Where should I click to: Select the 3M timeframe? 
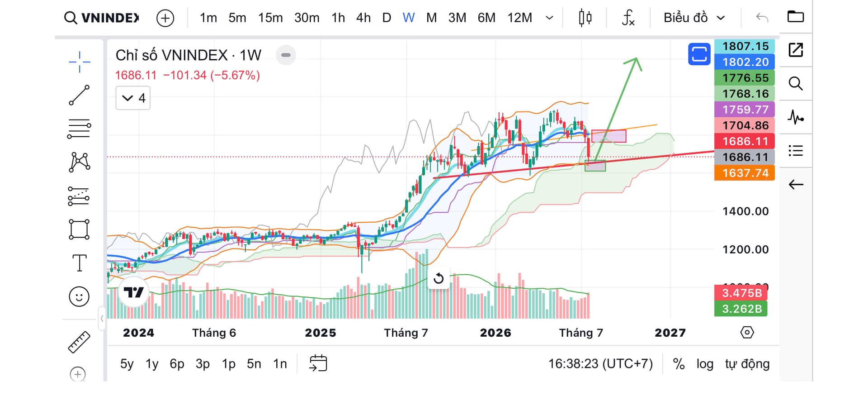(457, 18)
